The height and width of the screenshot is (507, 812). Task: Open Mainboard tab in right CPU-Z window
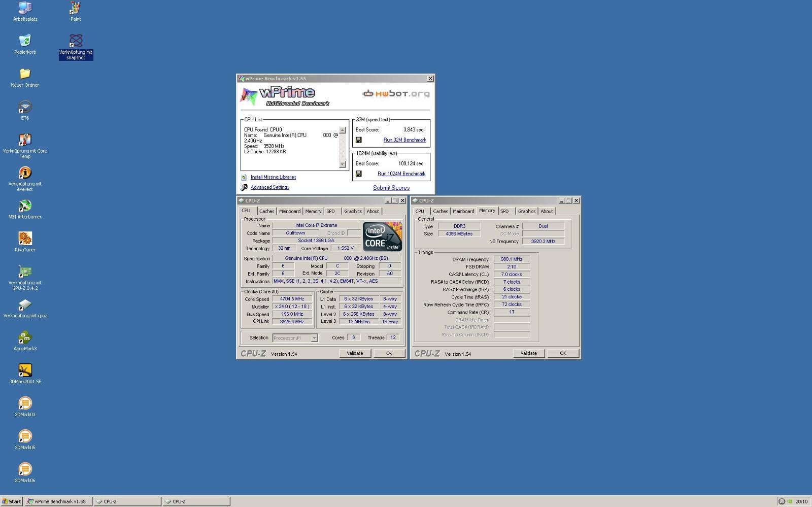463,212
